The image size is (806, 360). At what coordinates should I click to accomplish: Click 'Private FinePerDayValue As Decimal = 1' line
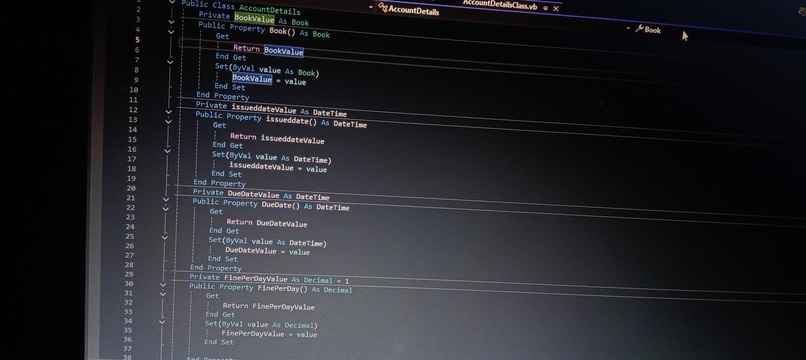coord(269,279)
